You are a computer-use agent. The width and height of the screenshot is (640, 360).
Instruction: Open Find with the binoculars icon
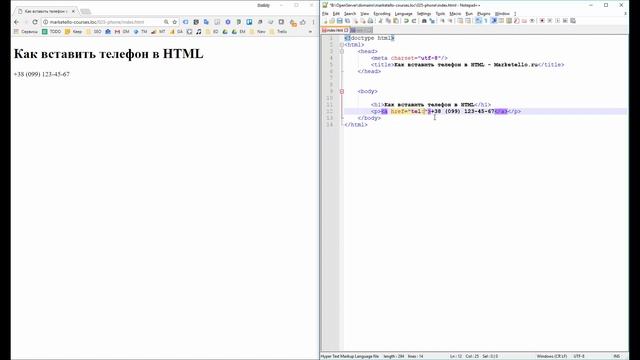point(424,21)
